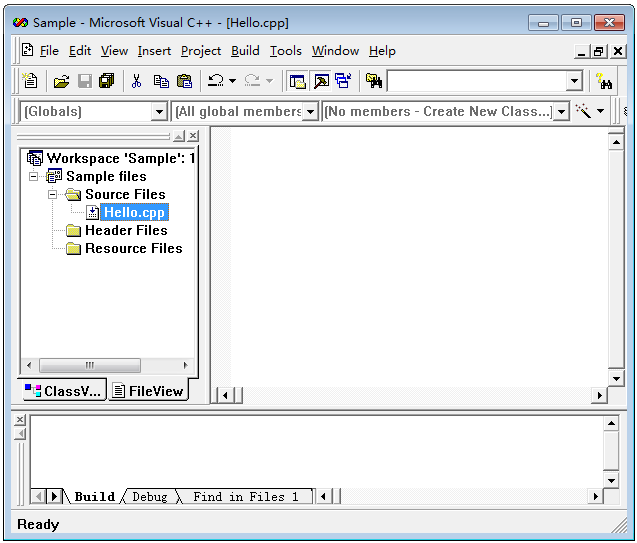Toggle the Workspace window icon

point(297,81)
